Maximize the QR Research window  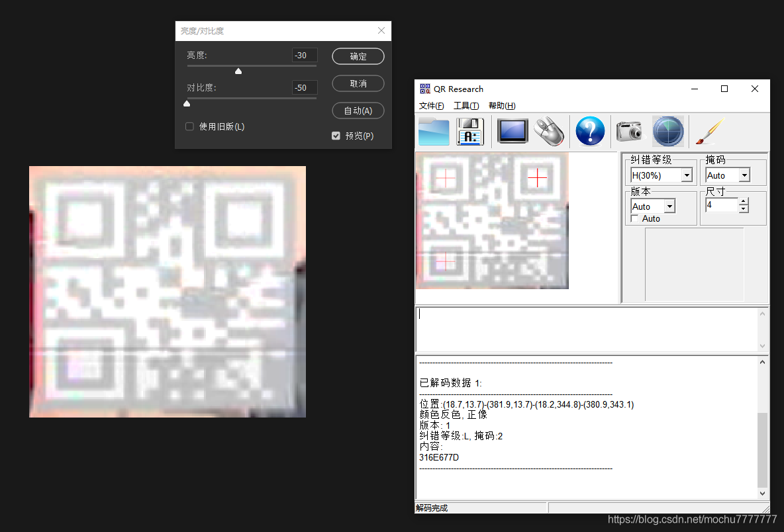724,89
